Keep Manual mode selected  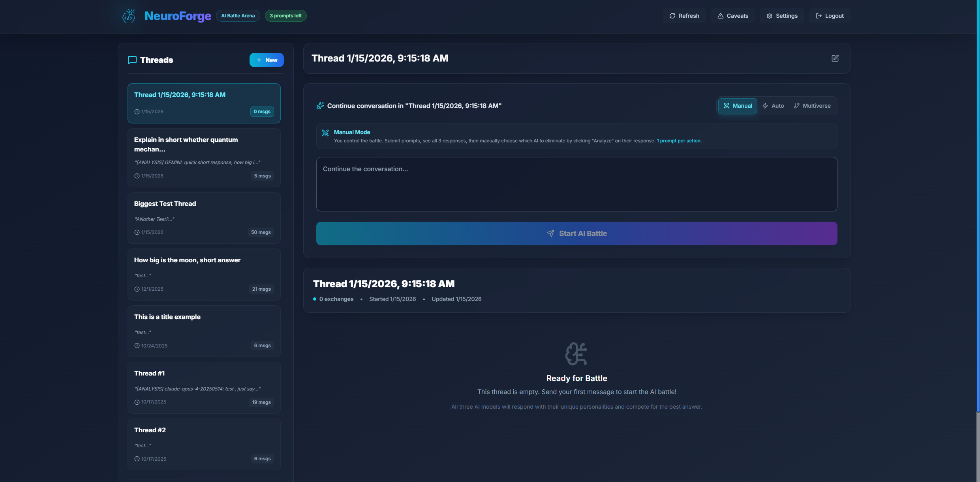point(738,106)
